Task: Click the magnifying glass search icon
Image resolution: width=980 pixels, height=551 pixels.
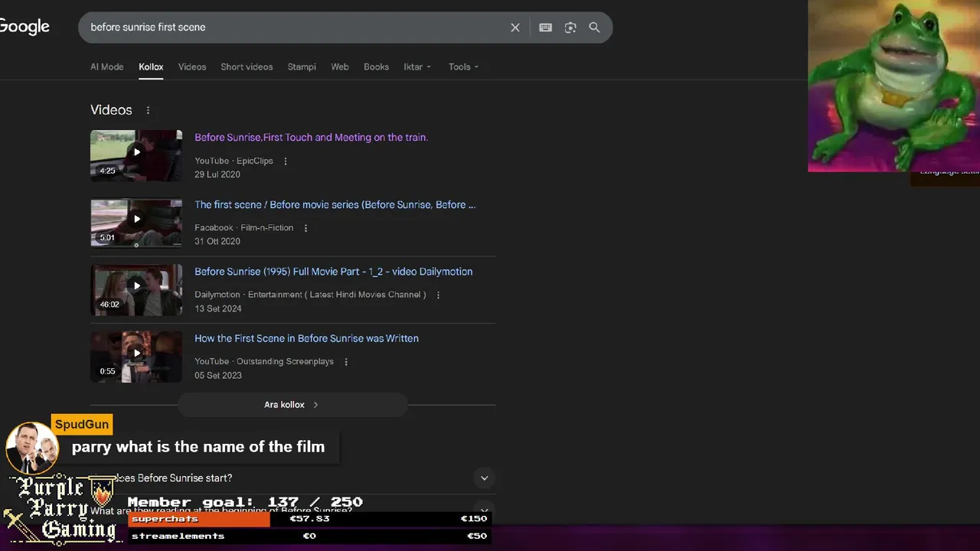Action: [594, 28]
